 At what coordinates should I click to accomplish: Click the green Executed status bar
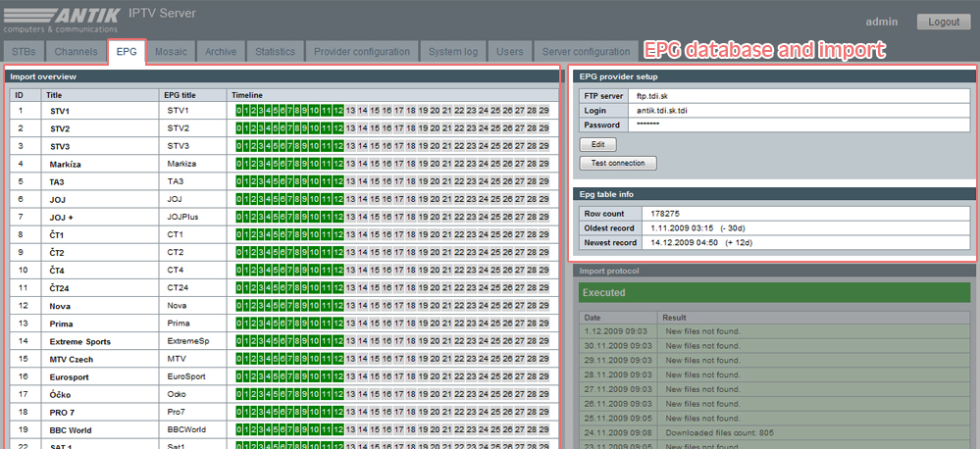pyautogui.click(x=774, y=292)
